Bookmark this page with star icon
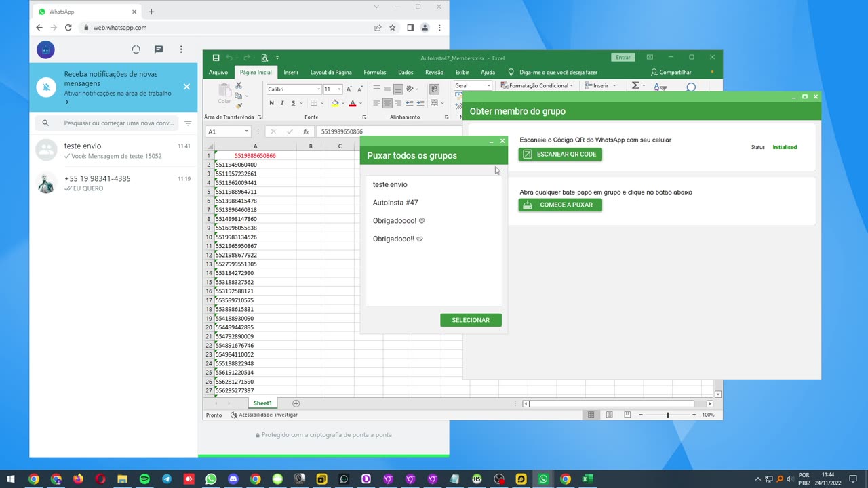The height and width of the screenshot is (488, 868). coord(392,28)
